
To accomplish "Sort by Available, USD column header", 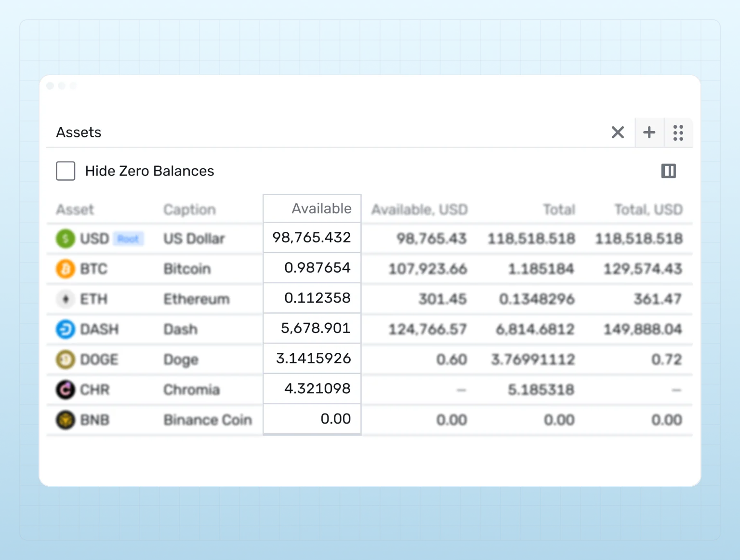I will click(419, 210).
